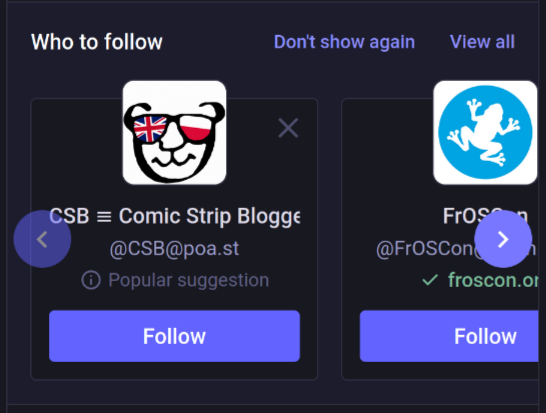This screenshot has width=546, height=413.
Task: Open the CSB ≡ Comic Strip Blogger display name
Action: (174, 216)
